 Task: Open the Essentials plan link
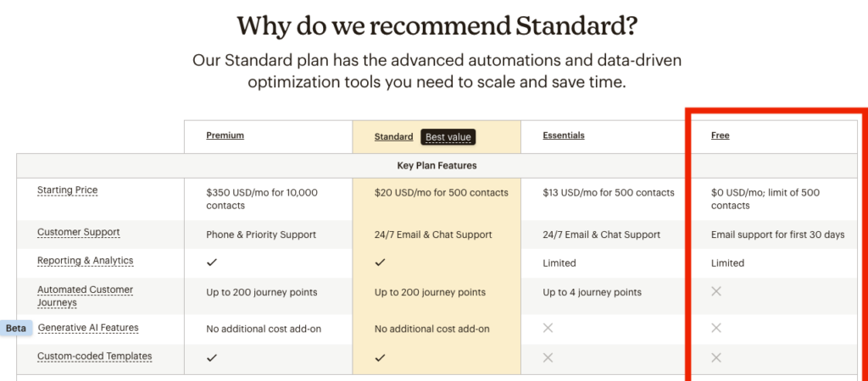point(564,135)
